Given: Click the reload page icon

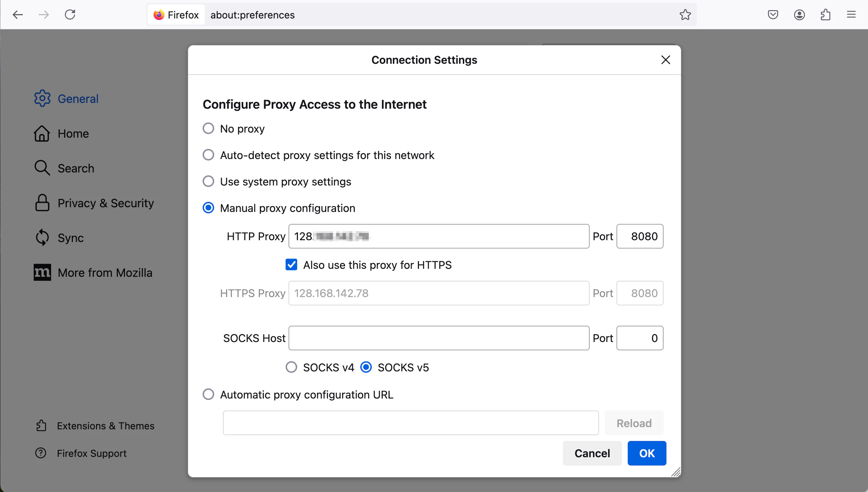Looking at the screenshot, I should coord(70,15).
